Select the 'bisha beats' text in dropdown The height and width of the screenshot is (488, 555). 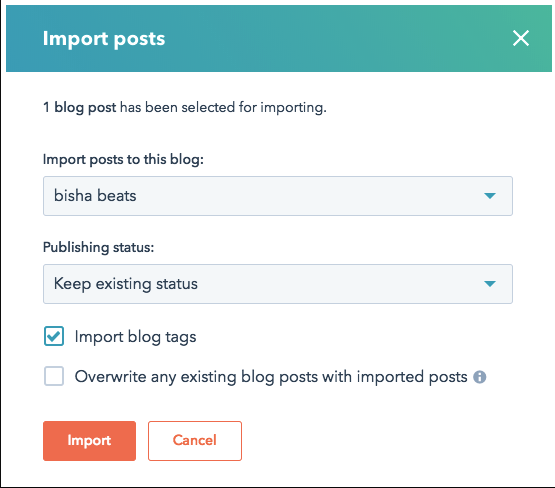[x=95, y=196]
